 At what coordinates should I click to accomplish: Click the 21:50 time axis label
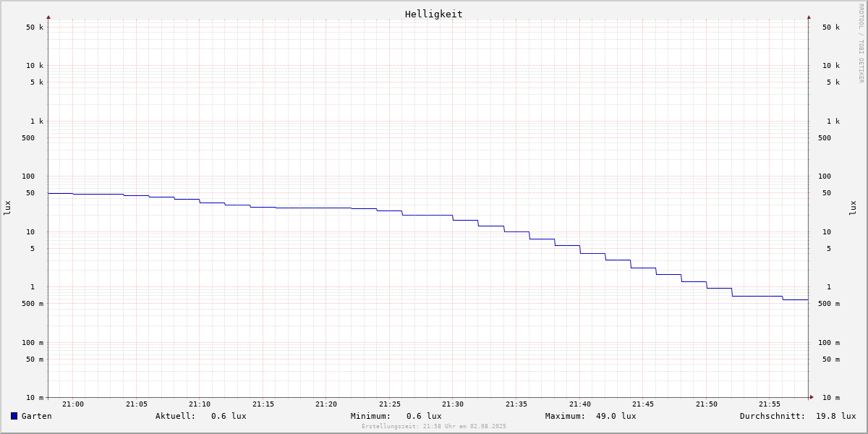click(x=707, y=404)
